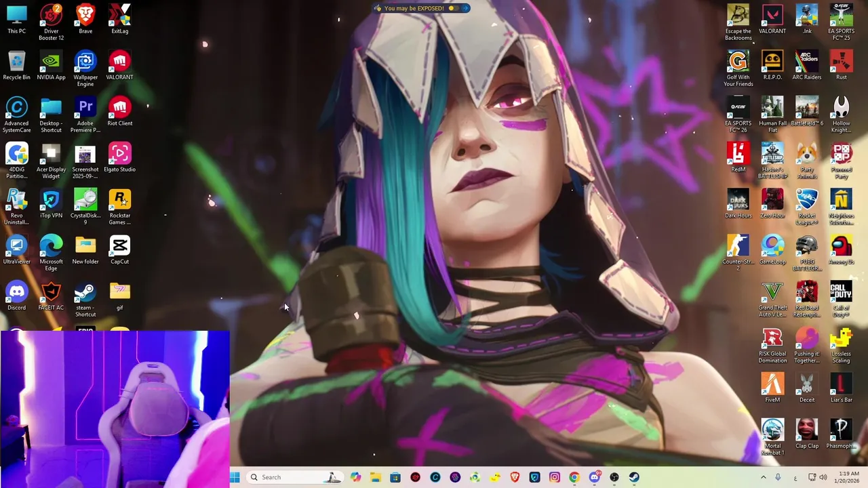The height and width of the screenshot is (488, 868).
Task: Click the taskbar Search box
Action: [x=295, y=477]
